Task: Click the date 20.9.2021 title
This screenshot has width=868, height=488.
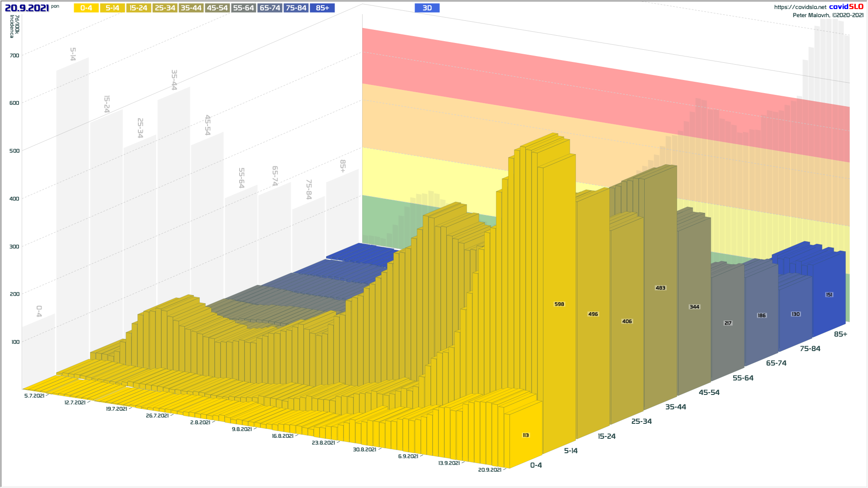Action: pos(27,8)
